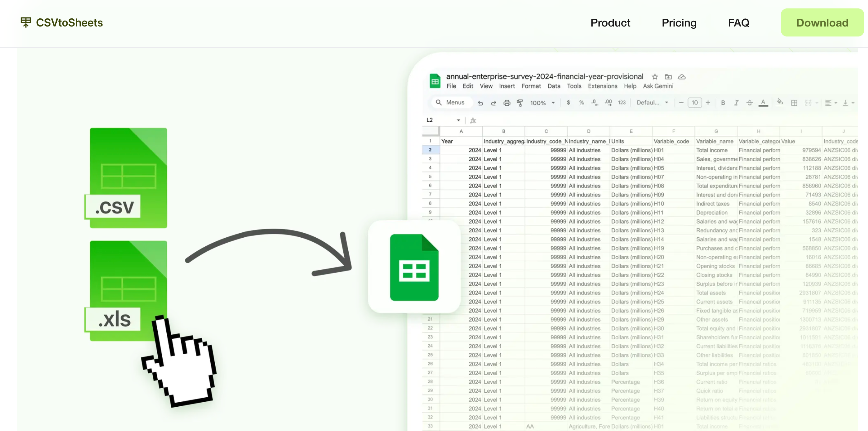Click the text color underlined A
Image resolution: width=868 pixels, height=431 pixels.
[763, 103]
